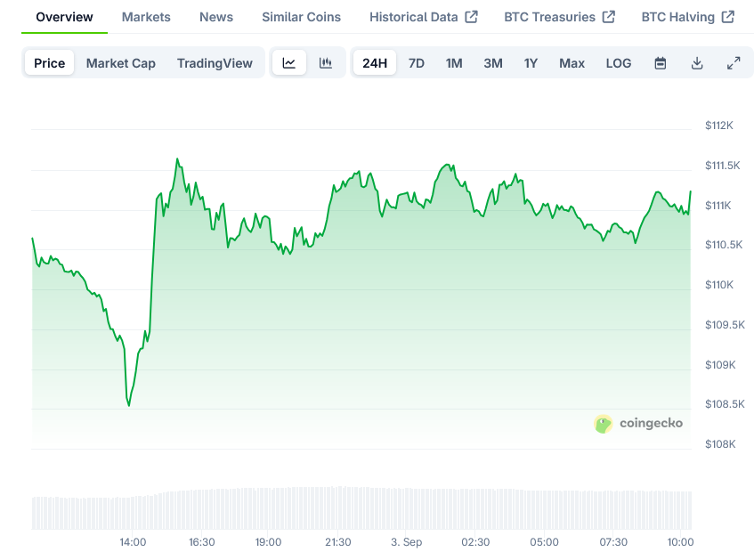Click the $108.5K axis label
The height and width of the screenshot is (560, 754).
tap(725, 404)
